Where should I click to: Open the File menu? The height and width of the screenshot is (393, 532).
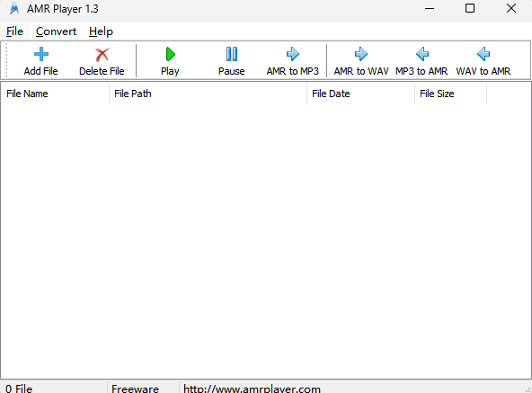pyautogui.click(x=14, y=31)
